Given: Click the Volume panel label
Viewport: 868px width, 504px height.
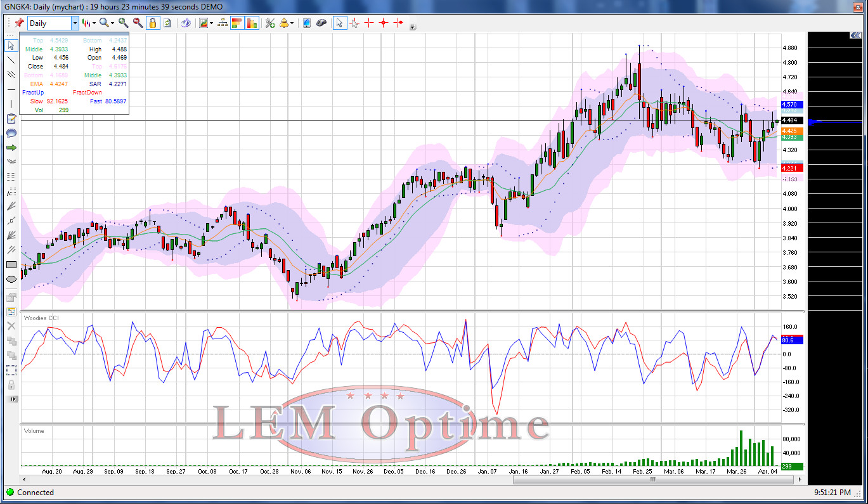Looking at the screenshot, I should point(34,431).
